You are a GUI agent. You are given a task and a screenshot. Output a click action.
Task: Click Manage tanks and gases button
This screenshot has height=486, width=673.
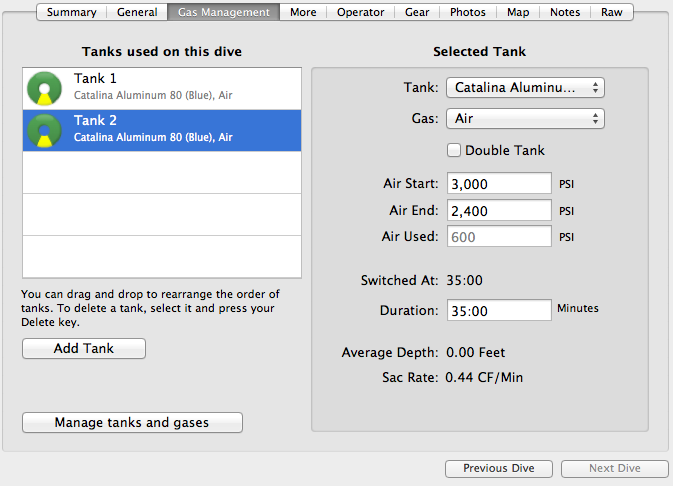[132, 423]
